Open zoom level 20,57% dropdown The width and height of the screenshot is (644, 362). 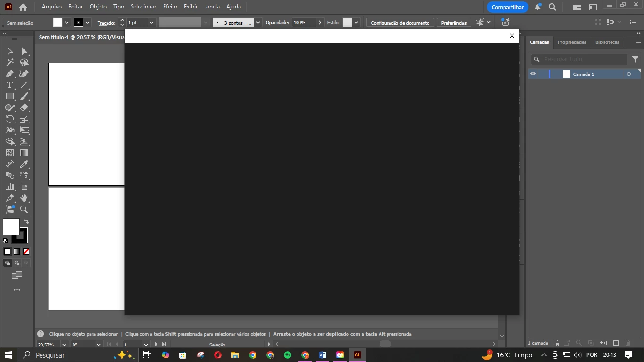tap(64, 345)
